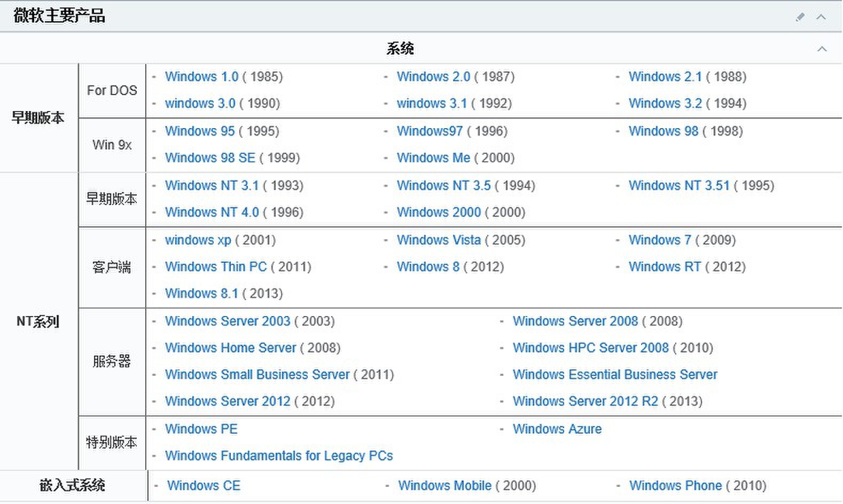This screenshot has height=504, width=843.
Task: Open the Windows CE link
Action: coord(204,485)
